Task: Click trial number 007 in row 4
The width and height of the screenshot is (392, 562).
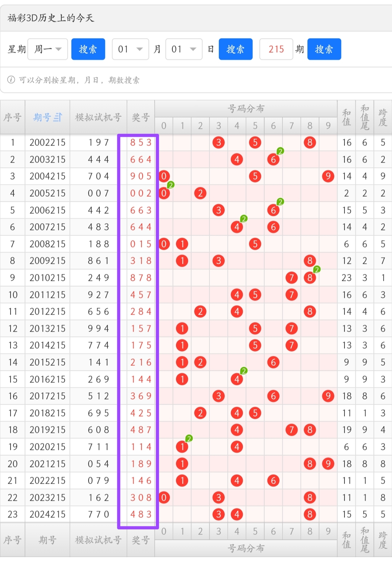Action: coord(98,193)
